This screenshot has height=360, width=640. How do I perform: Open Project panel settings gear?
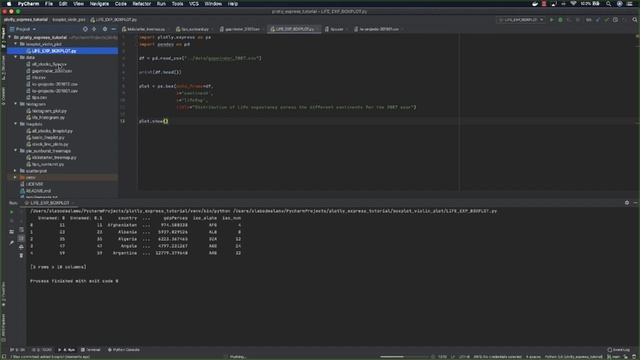(105, 29)
